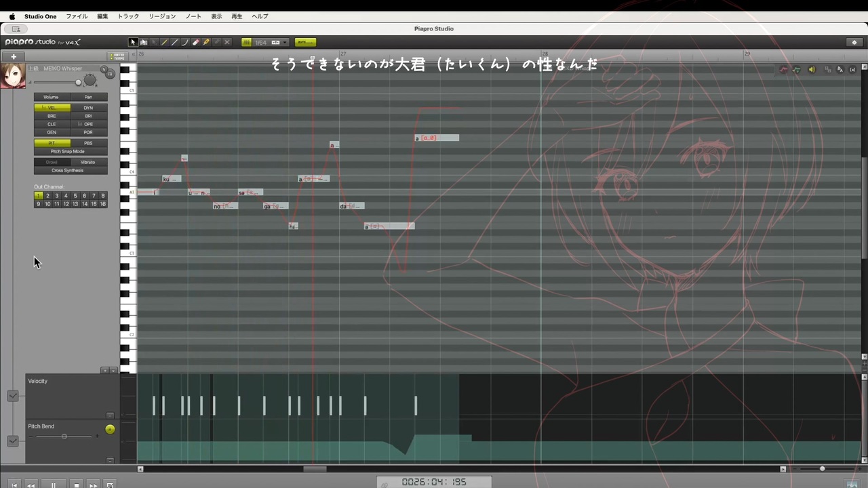Click the Pan parameter button
868x488 pixels.
pos(88,97)
